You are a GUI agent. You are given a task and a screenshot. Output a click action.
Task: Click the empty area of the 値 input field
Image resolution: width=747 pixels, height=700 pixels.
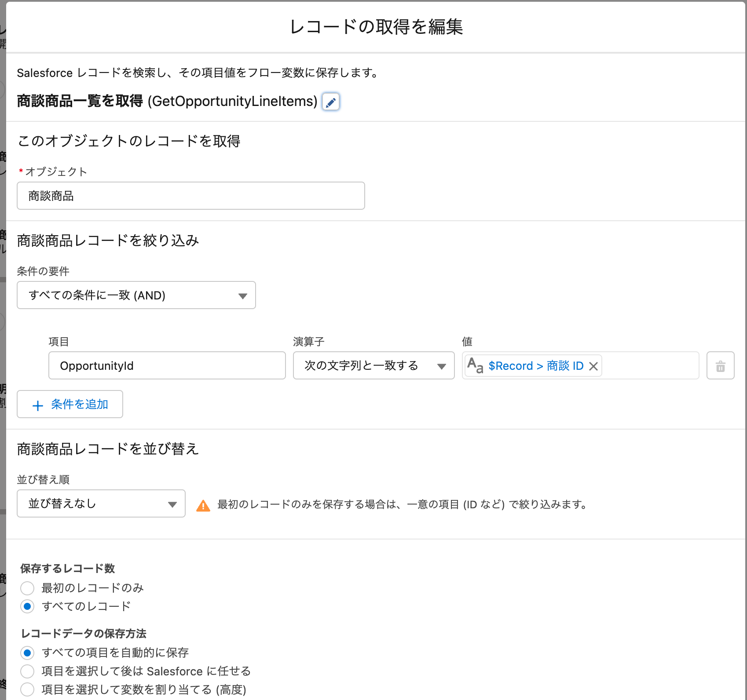pyautogui.click(x=650, y=365)
